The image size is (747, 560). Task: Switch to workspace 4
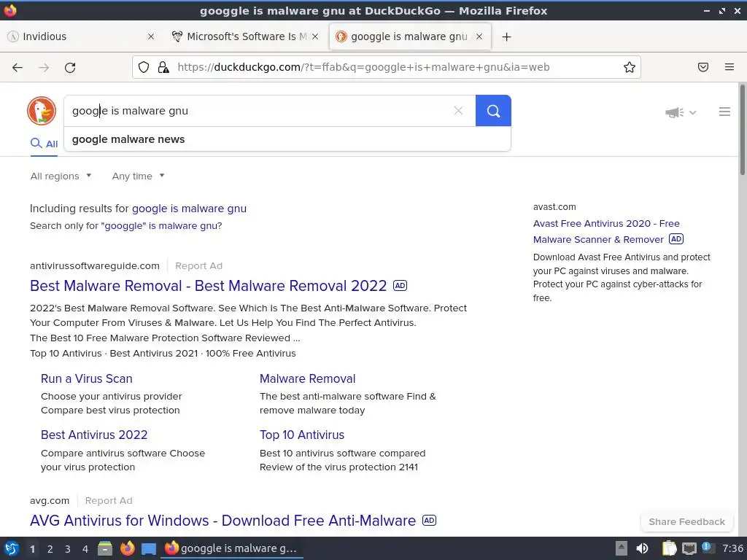coord(85,549)
